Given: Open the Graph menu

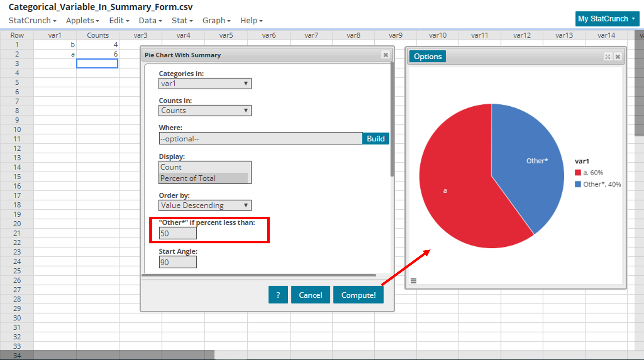Looking at the screenshot, I should coord(216,21).
